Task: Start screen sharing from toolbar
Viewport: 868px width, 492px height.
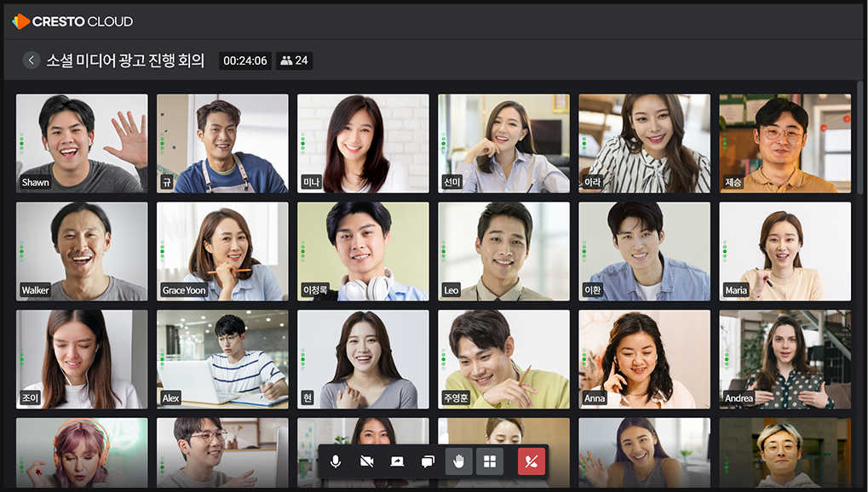Action: coord(397,461)
